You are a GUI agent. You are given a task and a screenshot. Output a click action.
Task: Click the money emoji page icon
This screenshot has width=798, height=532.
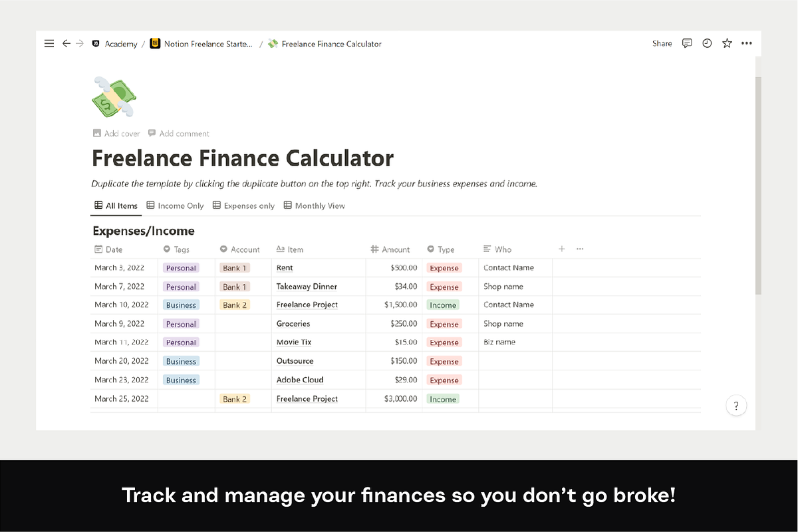[113, 98]
